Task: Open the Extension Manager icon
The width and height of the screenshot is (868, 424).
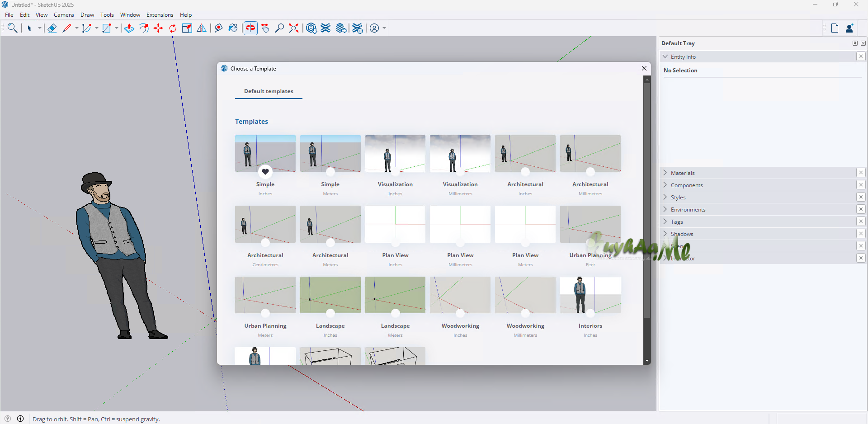Action: 357,28
